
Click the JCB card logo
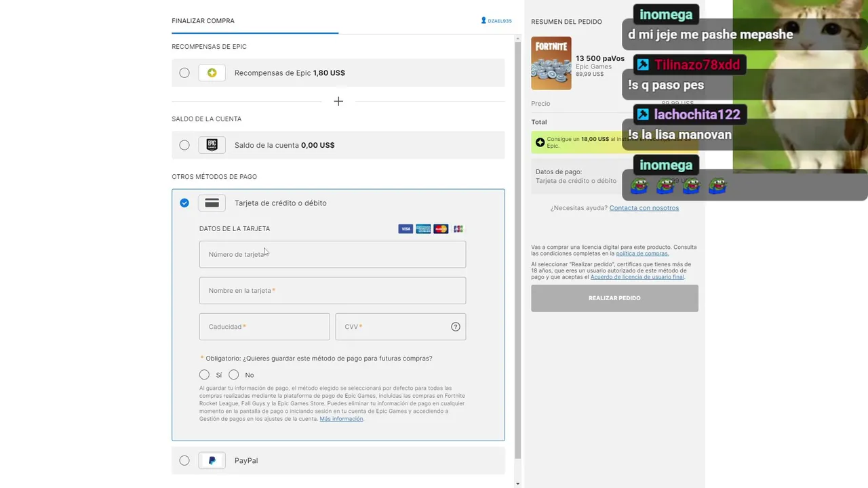pos(458,229)
